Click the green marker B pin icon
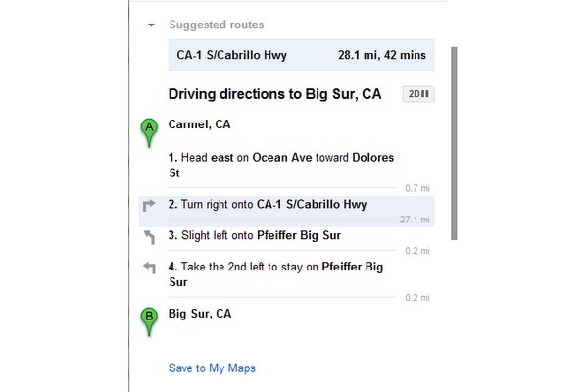Viewport: 588px width, 392px height. click(149, 321)
